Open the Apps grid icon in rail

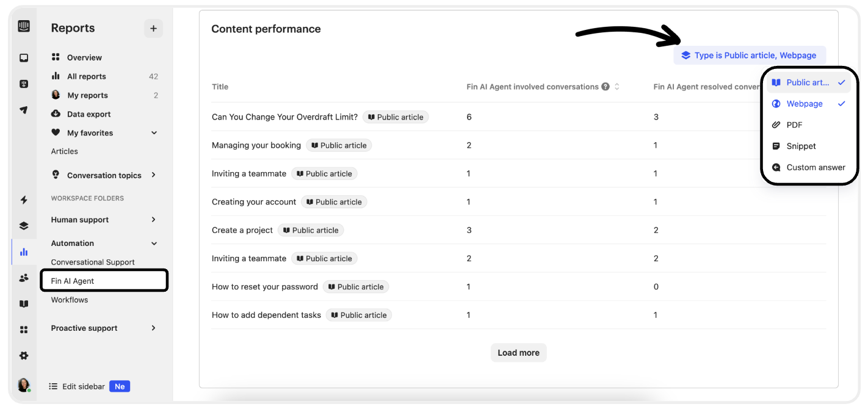coord(24,330)
